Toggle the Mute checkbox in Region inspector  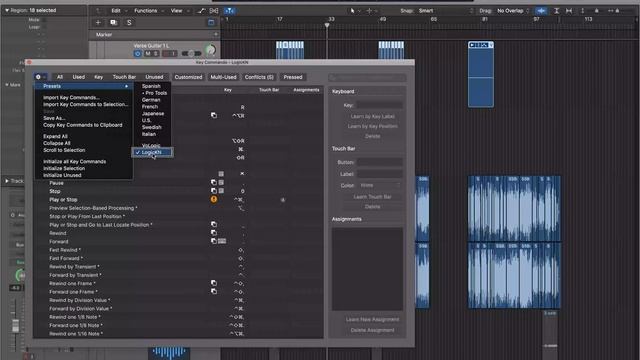(x=44, y=20)
